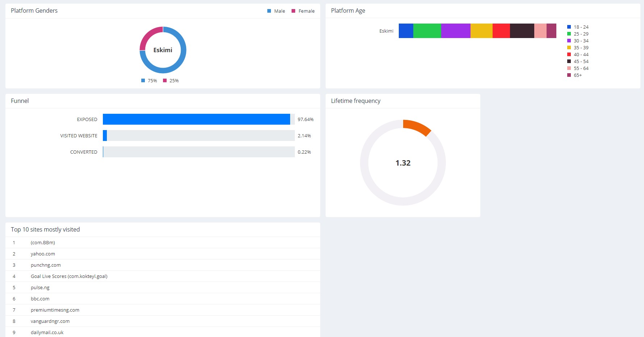Click the purple 30-34 segment of the age bar

point(456,31)
